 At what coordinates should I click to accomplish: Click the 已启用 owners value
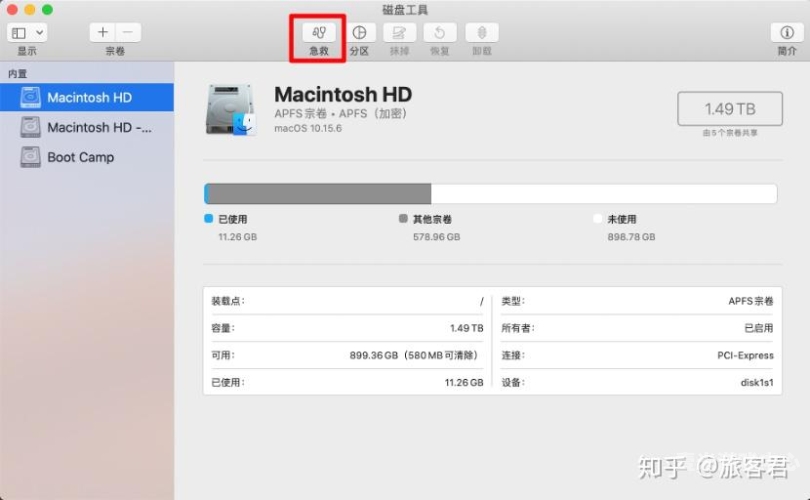(x=759, y=328)
